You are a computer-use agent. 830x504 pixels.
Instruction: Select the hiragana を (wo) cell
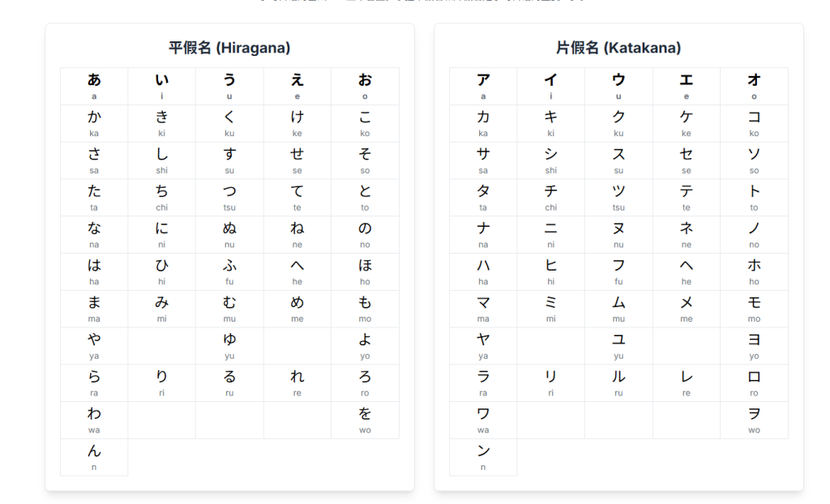pos(365,420)
